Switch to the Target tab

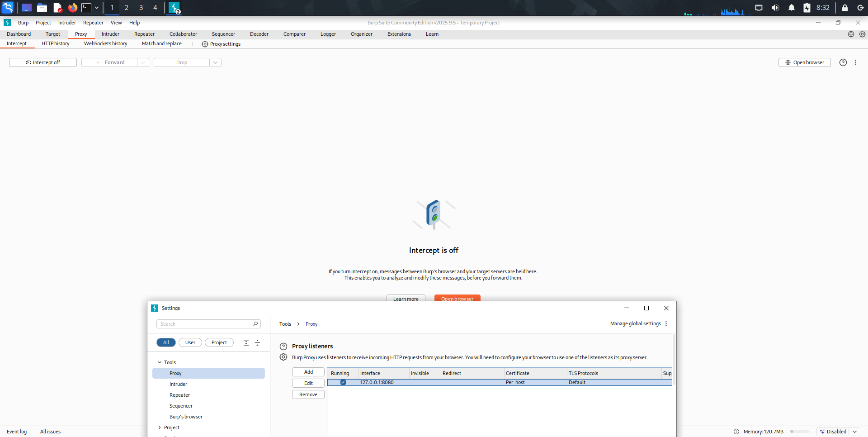[x=53, y=34]
